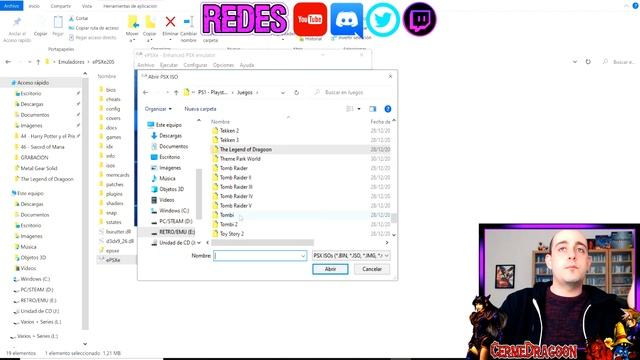Open the Herramientas de aplicación tab
Screen dimensions: 640x360
click(130, 6)
